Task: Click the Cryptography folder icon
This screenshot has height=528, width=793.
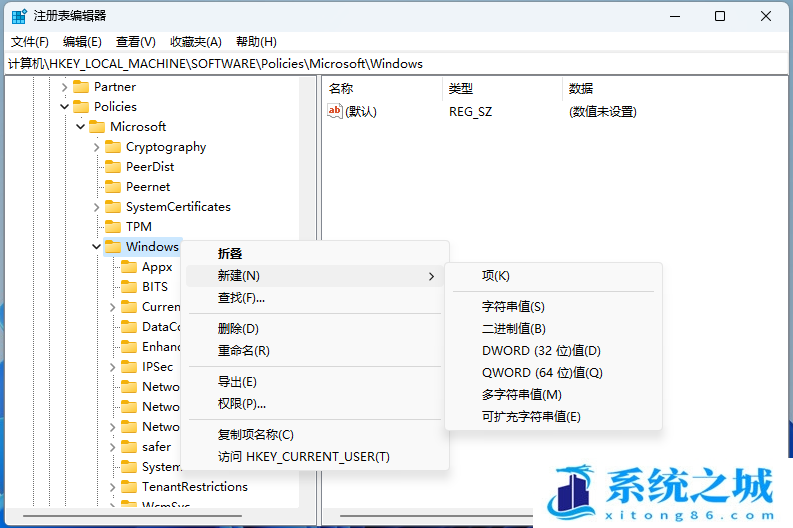Action: [x=113, y=147]
